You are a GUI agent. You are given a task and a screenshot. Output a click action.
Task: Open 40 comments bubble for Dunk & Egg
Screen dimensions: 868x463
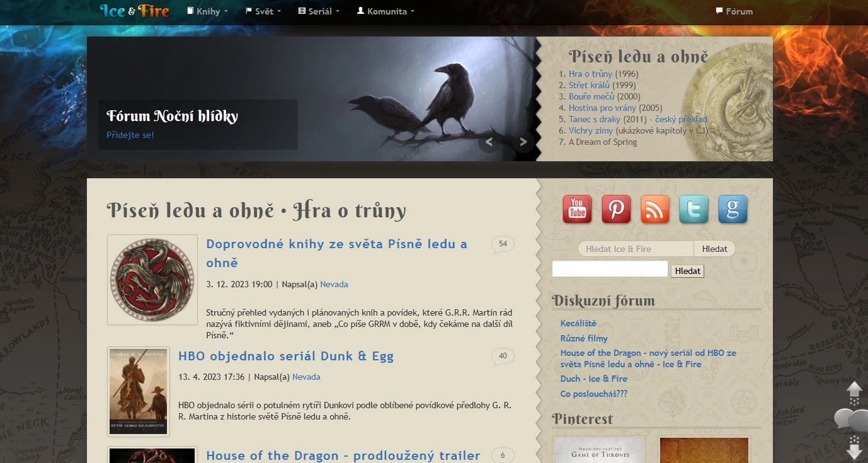click(x=503, y=357)
